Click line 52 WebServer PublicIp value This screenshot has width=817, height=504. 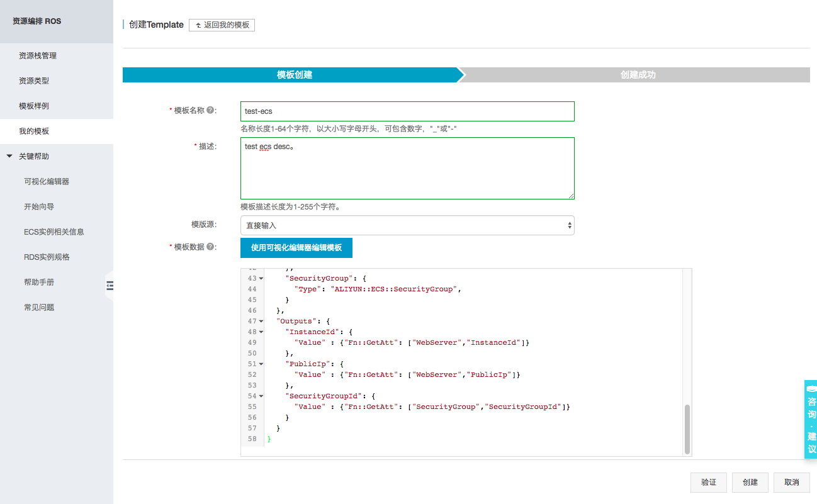464,375
